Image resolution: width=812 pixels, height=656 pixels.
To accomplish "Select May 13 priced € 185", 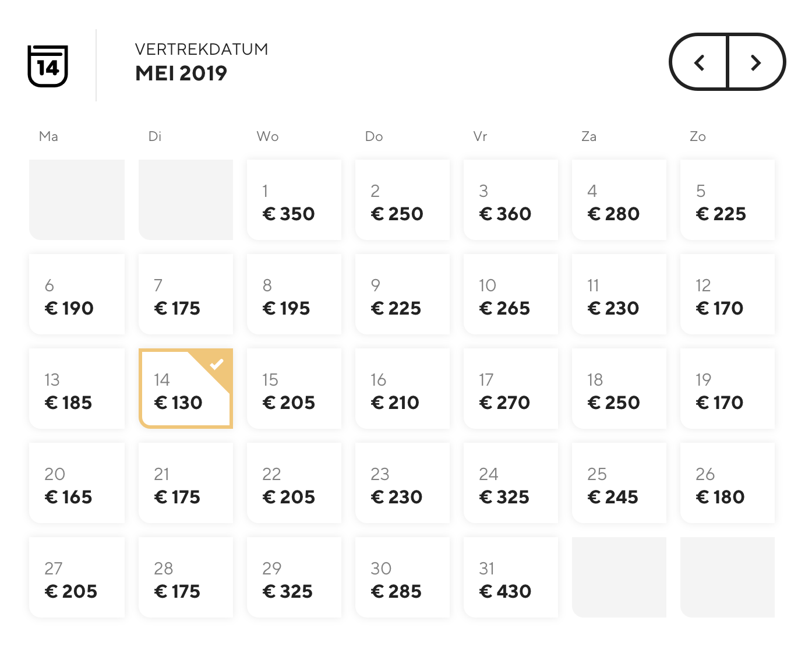I will [x=77, y=389].
